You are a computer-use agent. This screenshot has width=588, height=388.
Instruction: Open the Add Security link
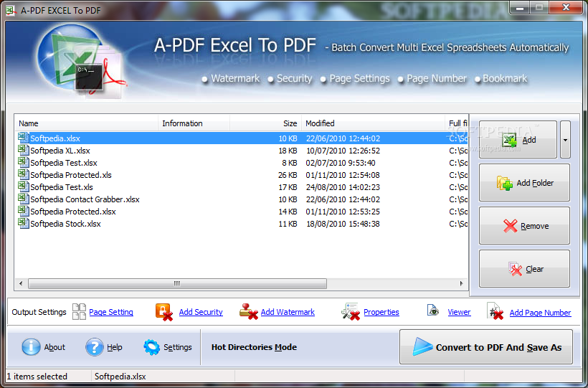pyautogui.click(x=201, y=312)
